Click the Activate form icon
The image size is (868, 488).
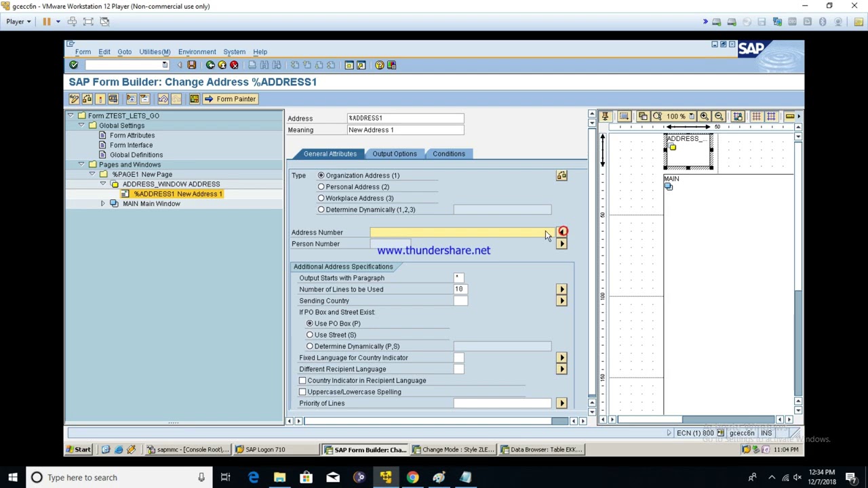pos(100,99)
